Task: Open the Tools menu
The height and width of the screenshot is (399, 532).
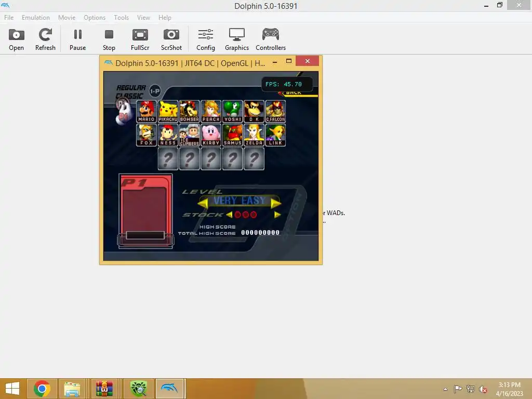Action: tap(121, 18)
